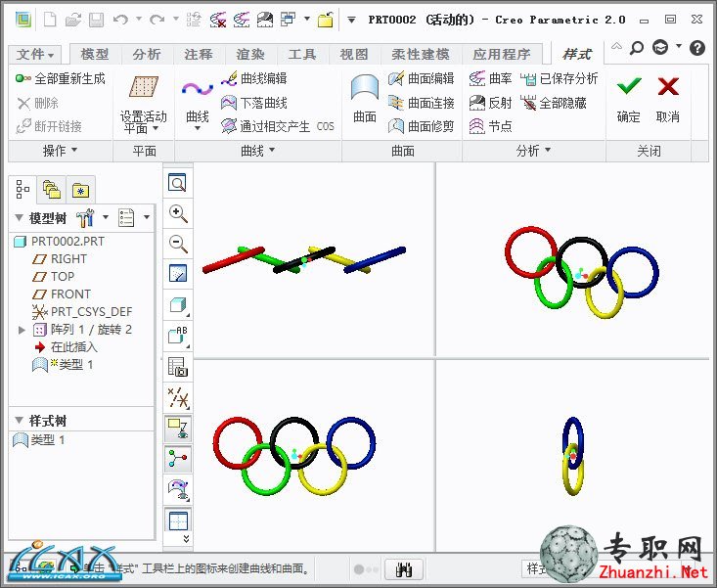This screenshot has width=717, height=588.
Task: Click the Refit view icon in graphics toolbar
Action: pyautogui.click(x=177, y=183)
